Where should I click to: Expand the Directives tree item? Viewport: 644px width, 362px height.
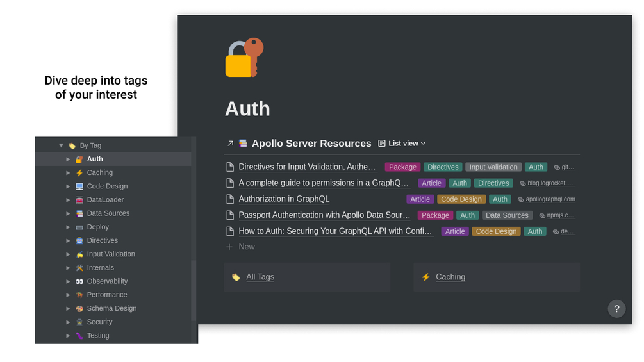point(68,240)
